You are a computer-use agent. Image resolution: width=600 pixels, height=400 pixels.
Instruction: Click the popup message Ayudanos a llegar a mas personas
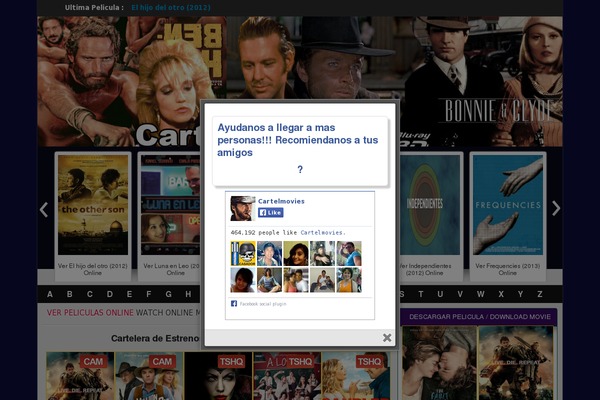coord(298,140)
